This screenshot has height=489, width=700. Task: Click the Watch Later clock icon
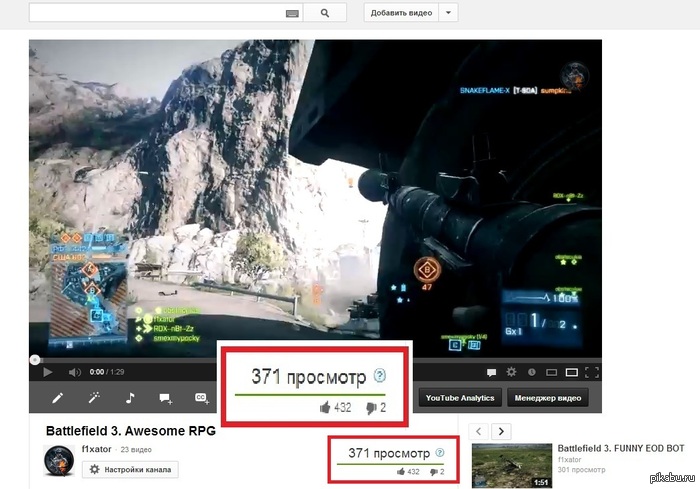pyautogui.click(x=531, y=372)
